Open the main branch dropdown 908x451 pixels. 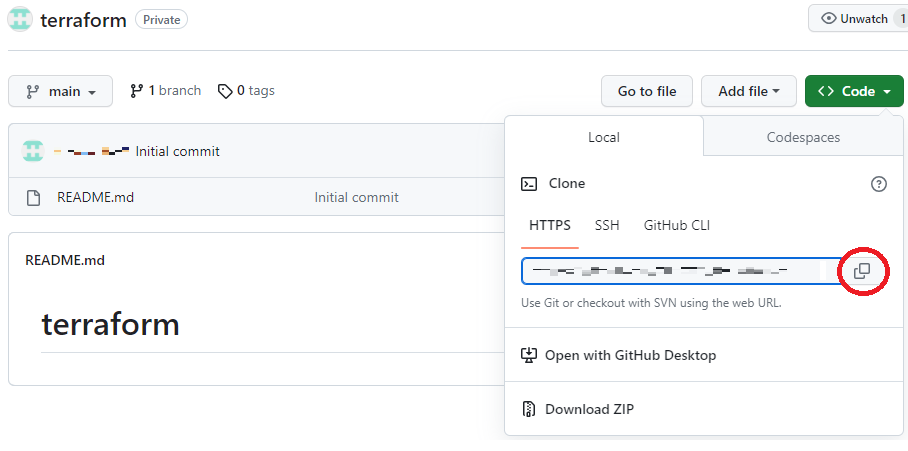(60, 91)
